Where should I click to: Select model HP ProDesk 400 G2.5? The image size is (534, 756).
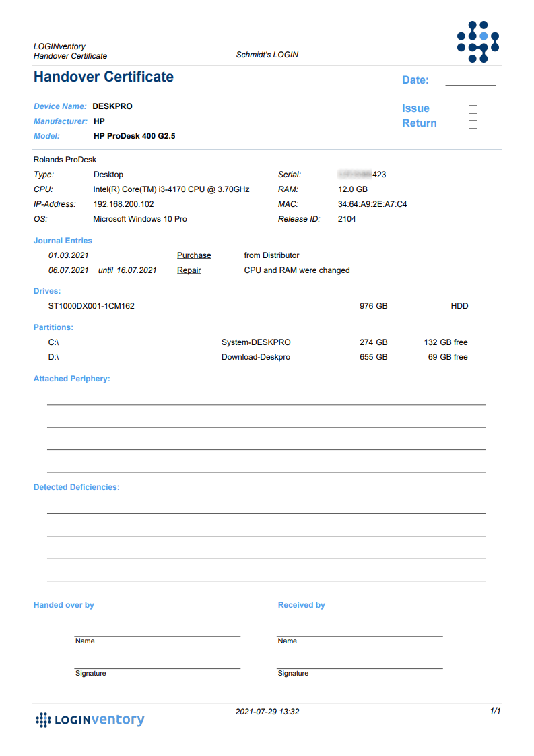[135, 137]
